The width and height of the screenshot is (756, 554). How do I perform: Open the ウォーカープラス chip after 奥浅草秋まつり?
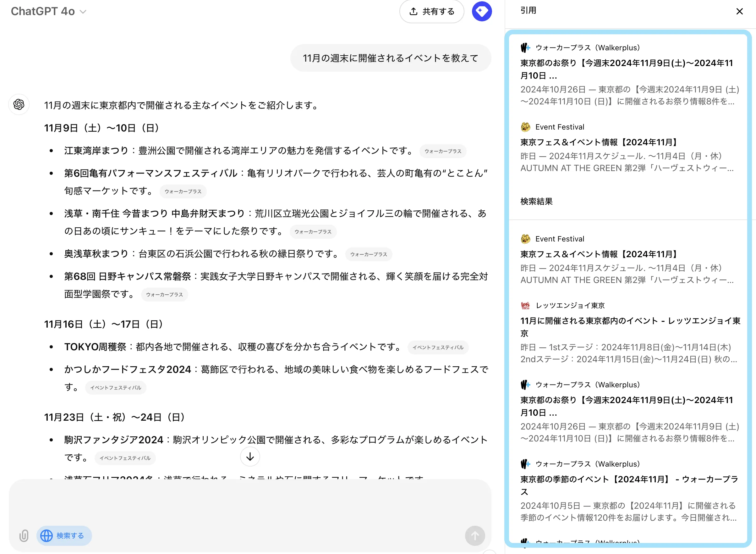369,255
